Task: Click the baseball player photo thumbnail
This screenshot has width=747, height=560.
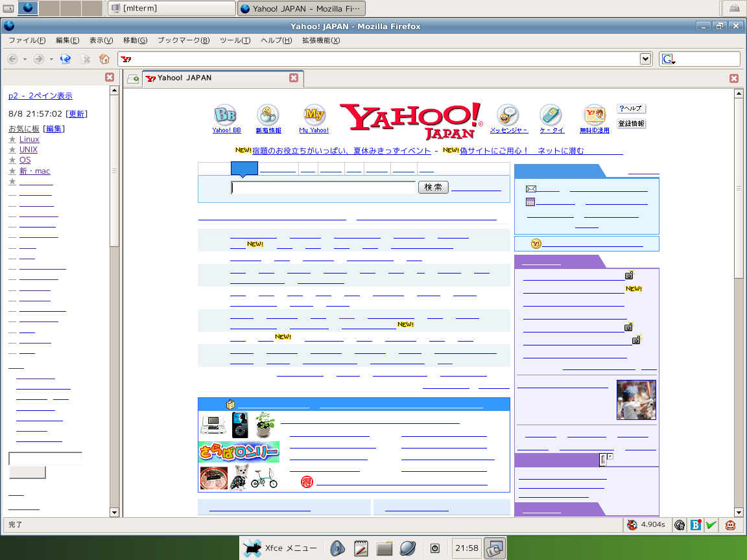Action: pyautogui.click(x=636, y=399)
